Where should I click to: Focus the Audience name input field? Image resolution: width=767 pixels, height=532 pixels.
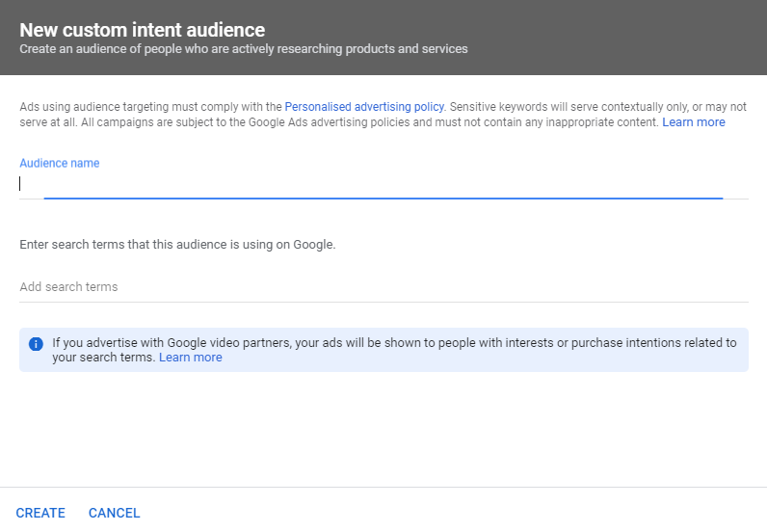tap(383, 184)
